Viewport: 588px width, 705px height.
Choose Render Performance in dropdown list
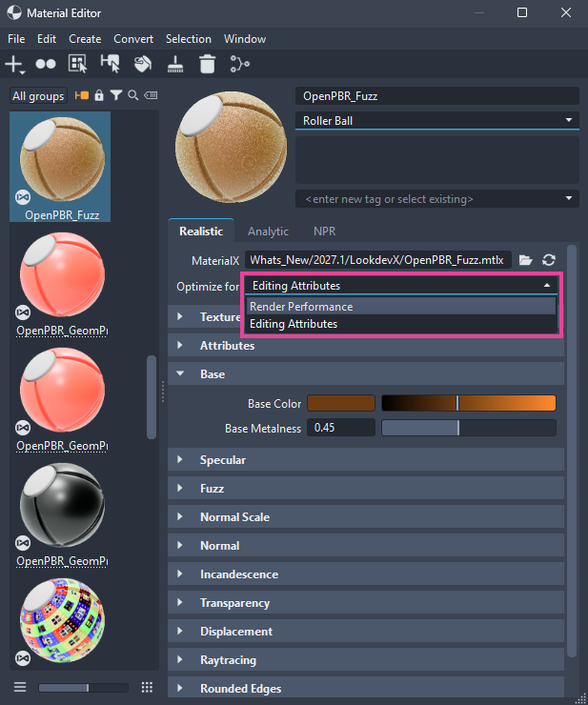click(401, 307)
